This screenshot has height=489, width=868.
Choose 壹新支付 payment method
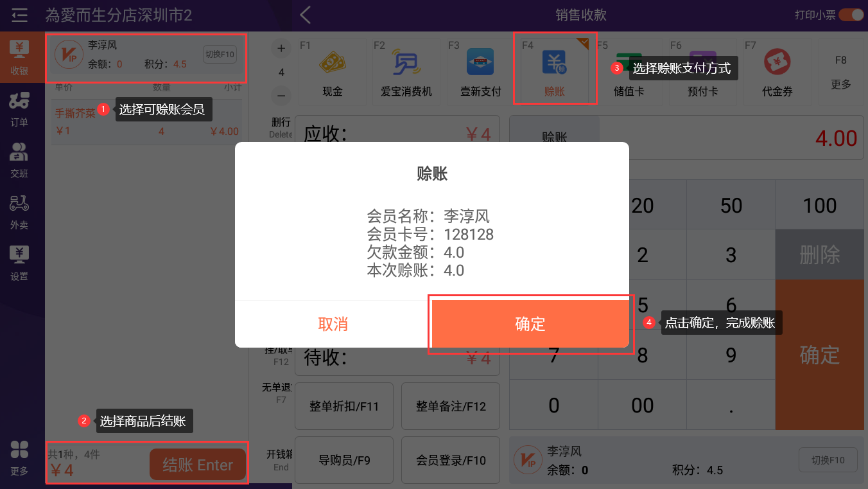480,71
